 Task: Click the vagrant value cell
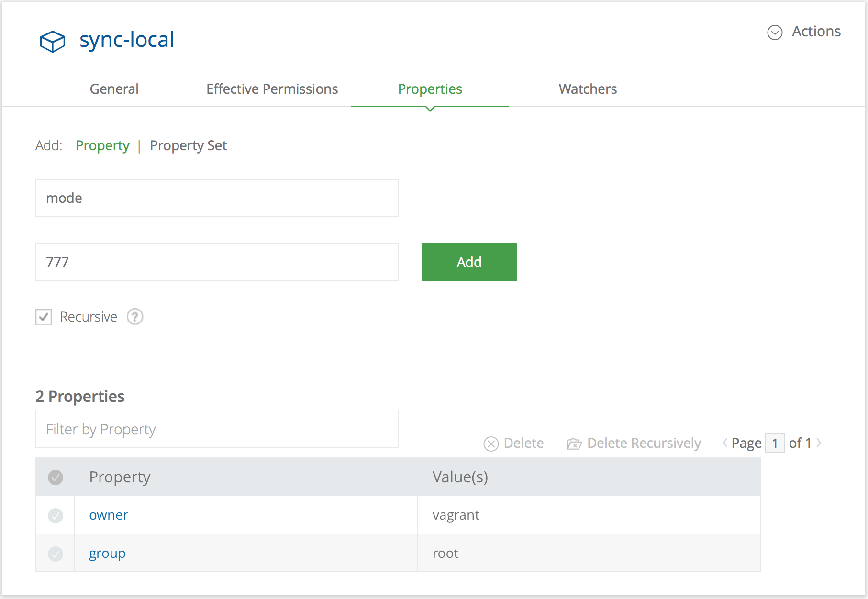589,515
